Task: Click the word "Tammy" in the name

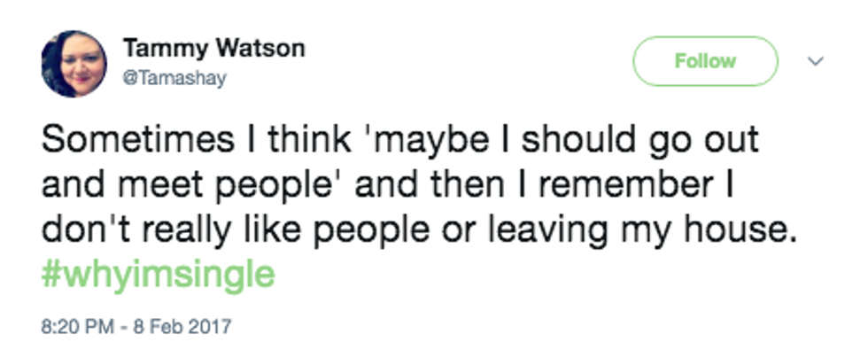Action: coord(166,50)
